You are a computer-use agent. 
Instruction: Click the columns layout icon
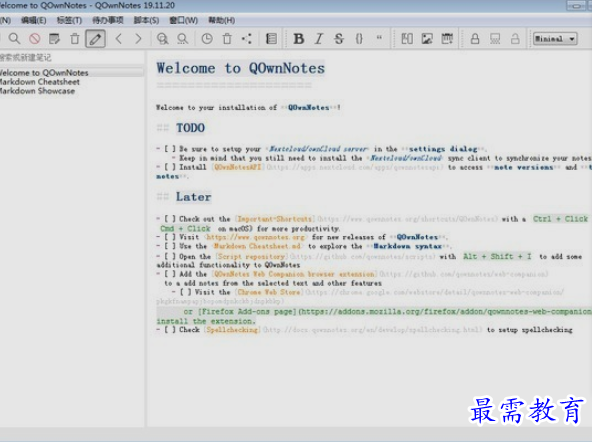[x=407, y=39]
